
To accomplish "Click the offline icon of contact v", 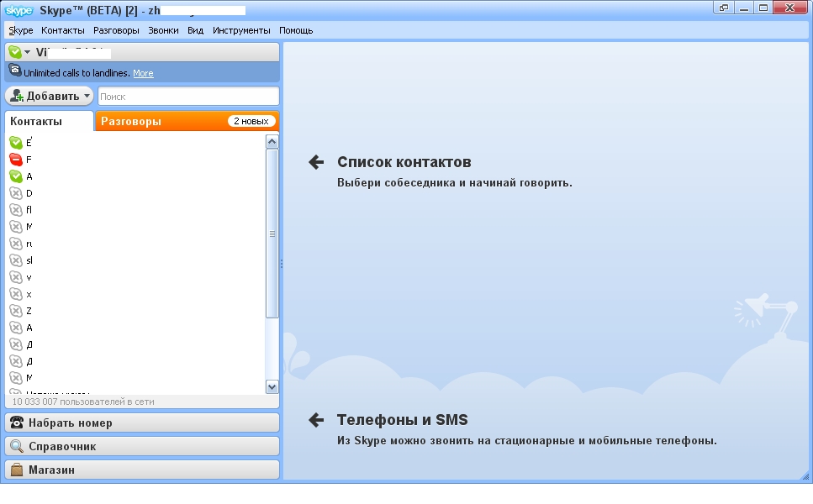I will pyautogui.click(x=16, y=277).
